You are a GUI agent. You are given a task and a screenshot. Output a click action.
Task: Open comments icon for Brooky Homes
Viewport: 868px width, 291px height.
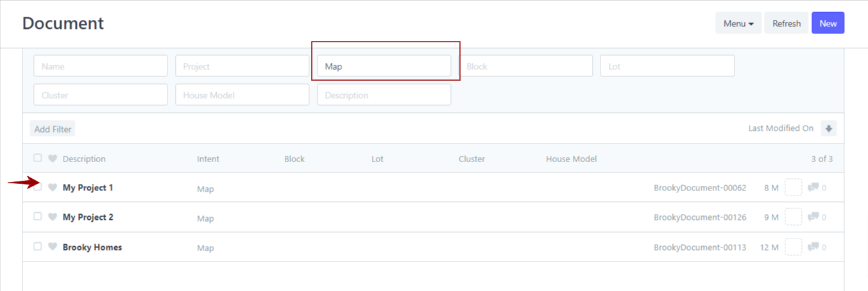pos(813,247)
